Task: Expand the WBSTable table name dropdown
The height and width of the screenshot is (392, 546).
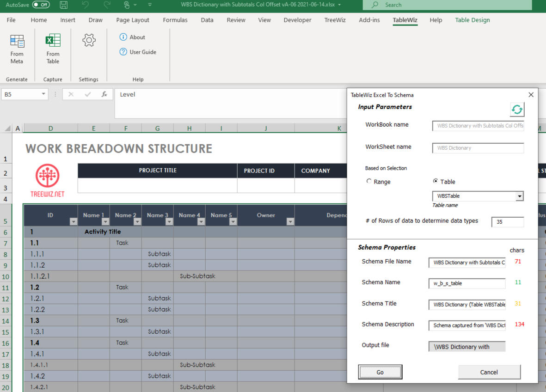Action: [x=520, y=196]
